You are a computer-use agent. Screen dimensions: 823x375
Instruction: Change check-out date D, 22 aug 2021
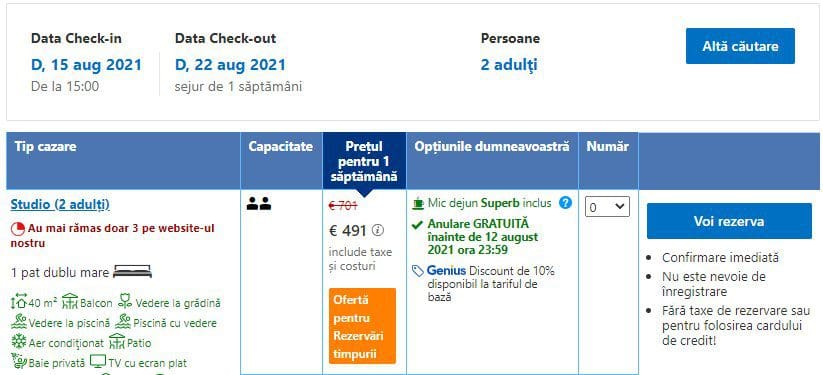click(230, 65)
